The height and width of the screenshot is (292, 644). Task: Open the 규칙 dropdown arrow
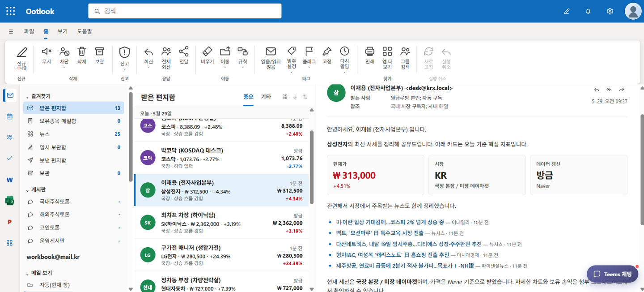pyautogui.click(x=243, y=68)
